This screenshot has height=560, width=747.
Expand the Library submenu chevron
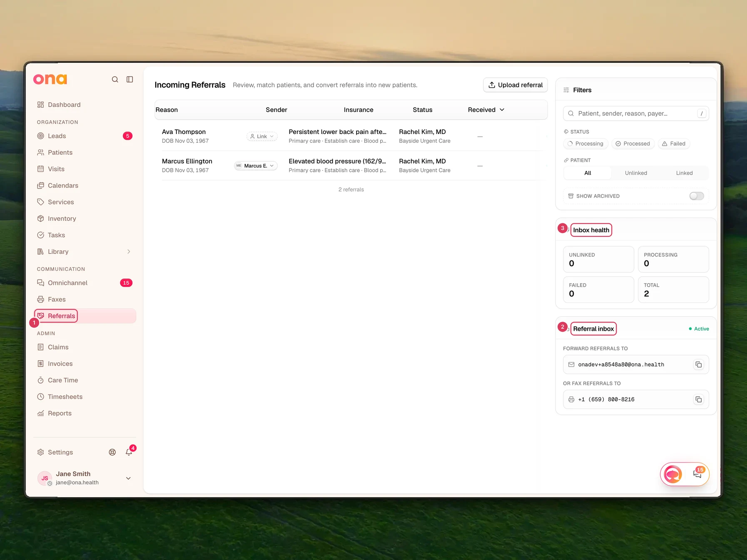[129, 252]
